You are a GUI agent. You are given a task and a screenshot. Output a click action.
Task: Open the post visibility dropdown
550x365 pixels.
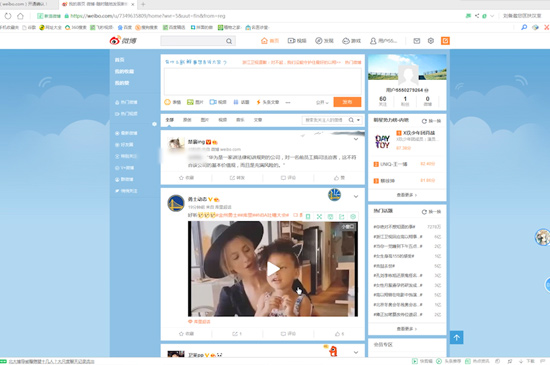click(x=322, y=102)
